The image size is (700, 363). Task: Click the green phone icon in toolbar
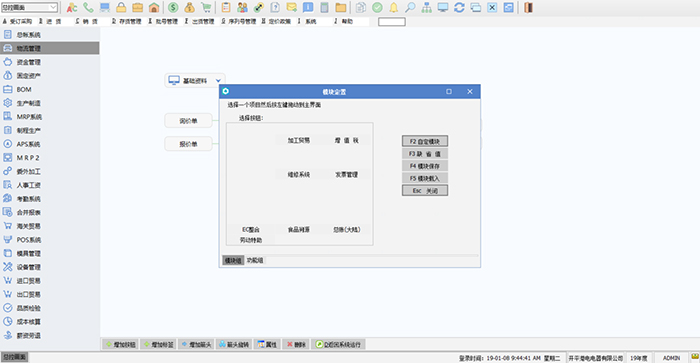(88, 8)
